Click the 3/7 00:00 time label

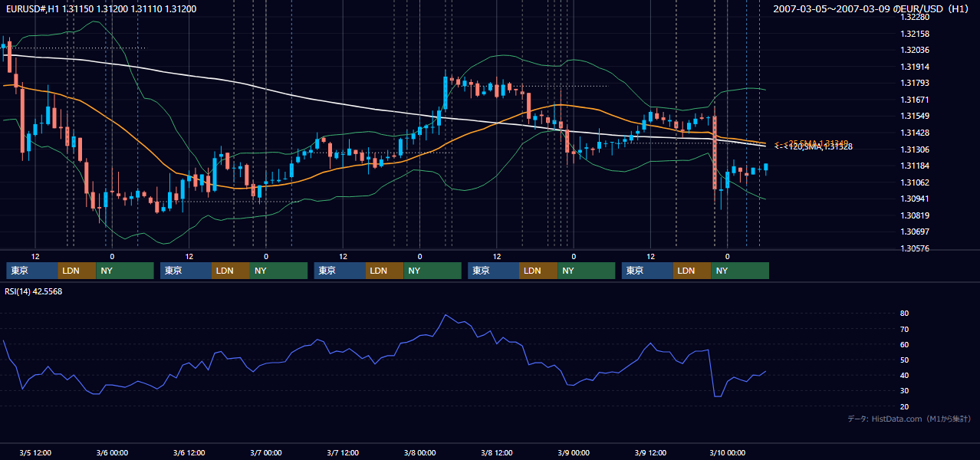coord(266,452)
